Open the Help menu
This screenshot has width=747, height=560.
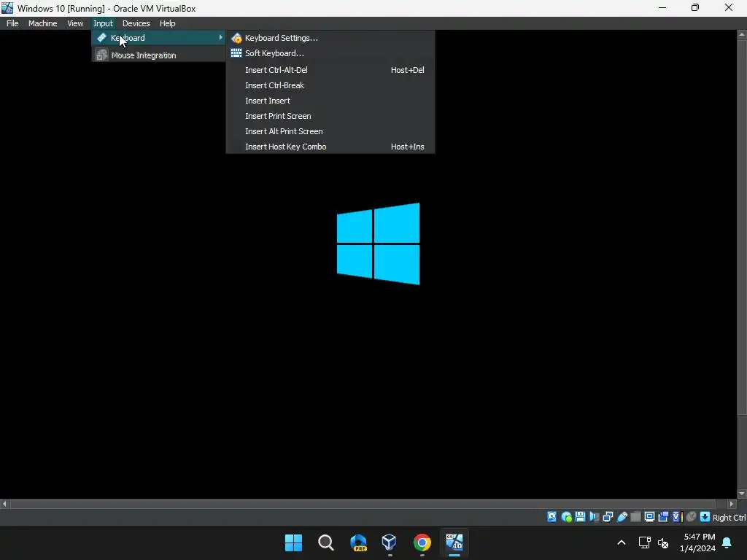[x=167, y=23]
